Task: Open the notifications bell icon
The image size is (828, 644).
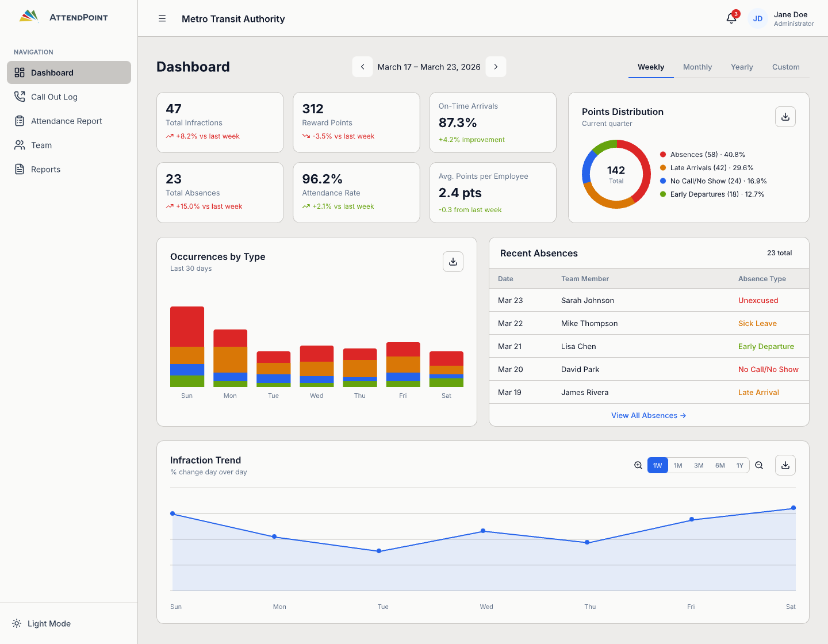Action: point(731,18)
